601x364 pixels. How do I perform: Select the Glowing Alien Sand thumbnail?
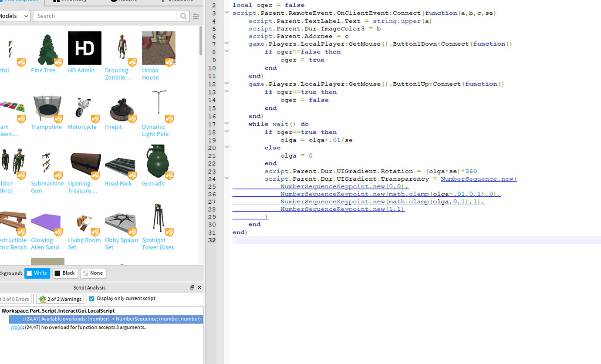tap(47, 218)
